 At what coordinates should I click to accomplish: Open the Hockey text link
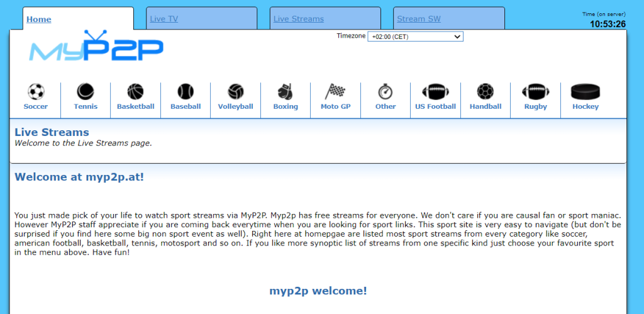click(586, 106)
